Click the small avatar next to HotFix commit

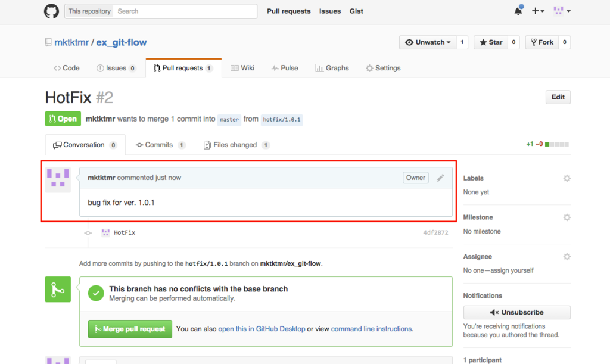coord(105,232)
